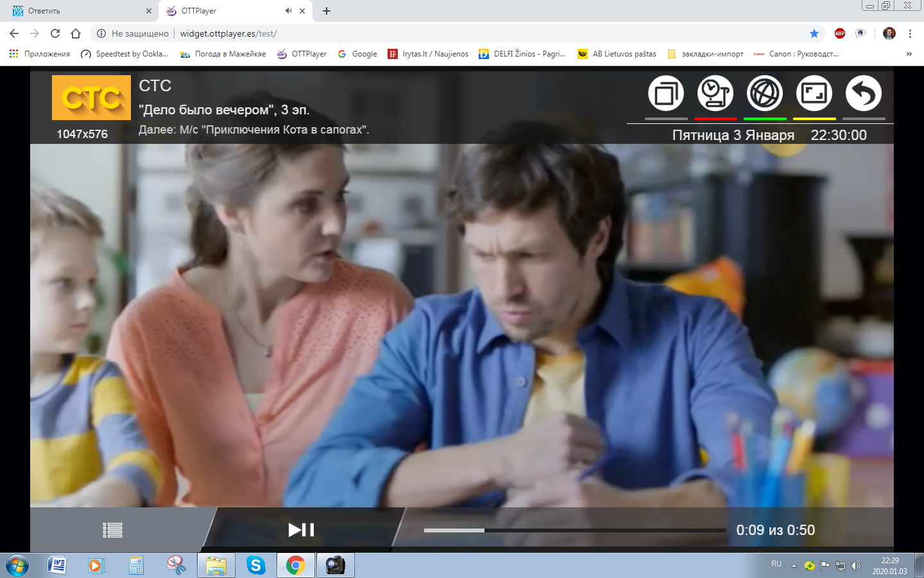Click the address bar URL field
The image size is (924, 578).
point(449,33)
